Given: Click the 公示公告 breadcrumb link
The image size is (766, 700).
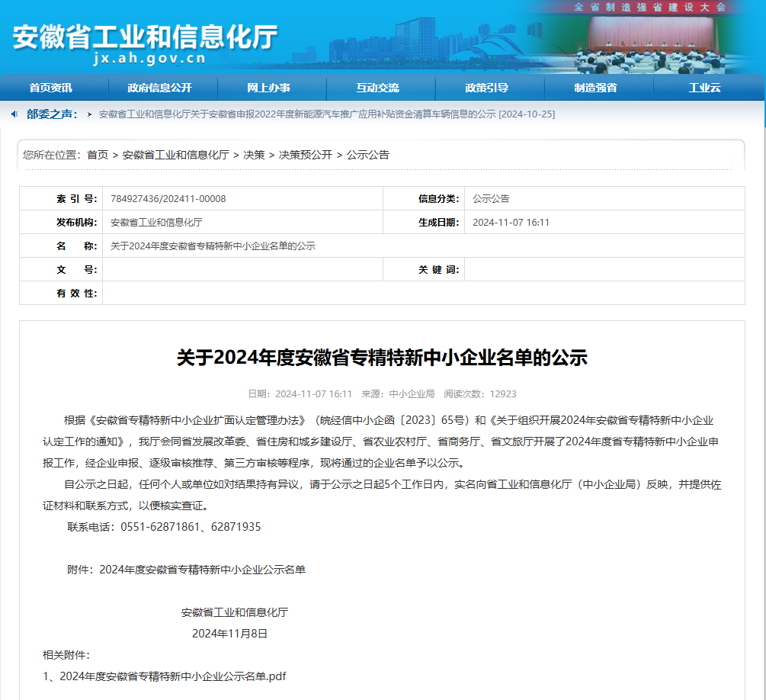Looking at the screenshot, I should 367,155.
